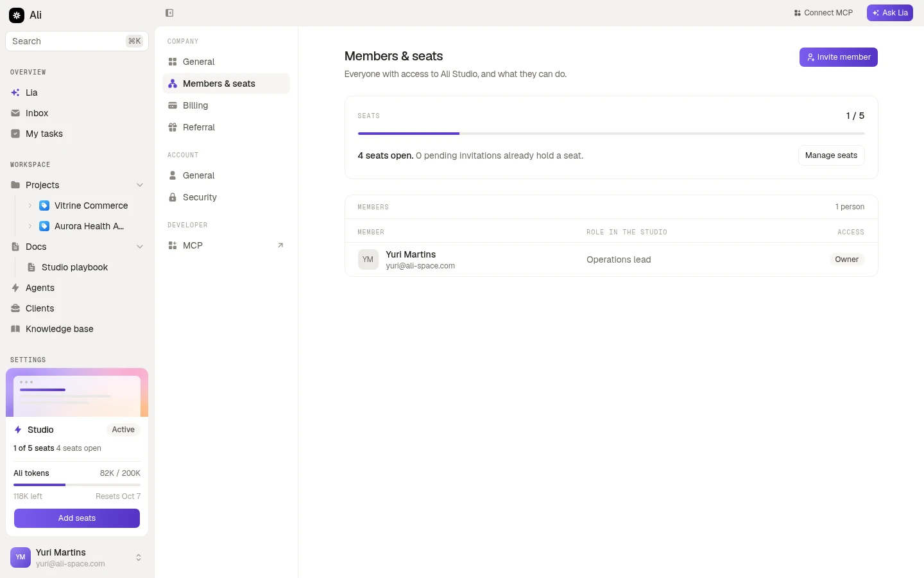Click the Ali tokens usage bar
Image resolution: width=924 pixels, height=578 pixels.
click(x=77, y=485)
